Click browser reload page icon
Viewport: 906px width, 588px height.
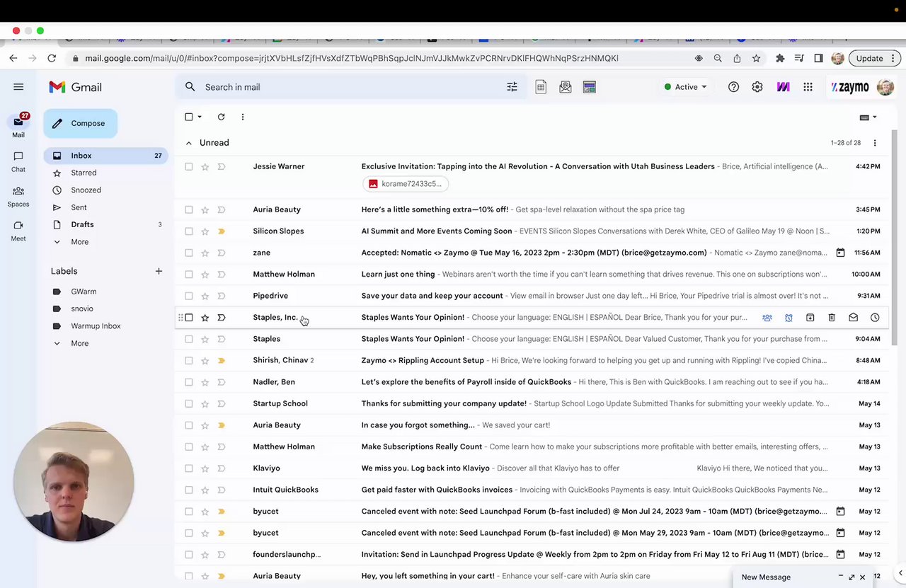pos(51,58)
